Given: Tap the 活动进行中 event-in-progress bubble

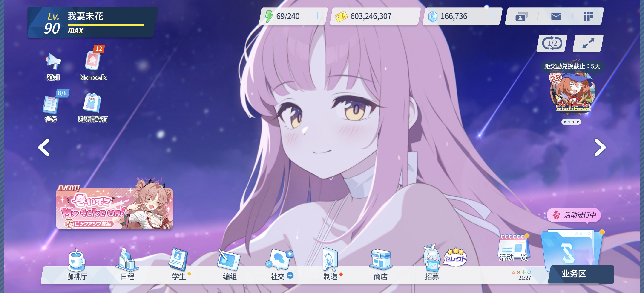Looking at the screenshot, I should pos(574,215).
